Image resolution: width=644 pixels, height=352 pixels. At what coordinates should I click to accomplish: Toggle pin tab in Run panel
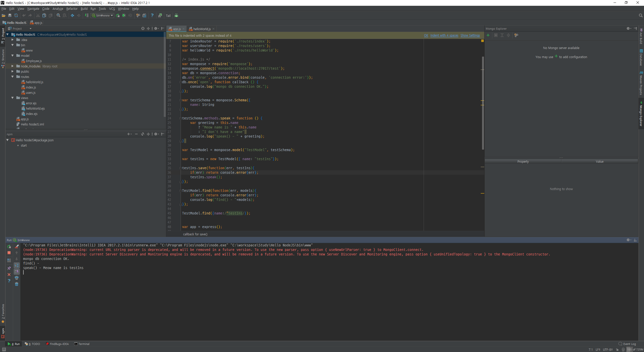click(9, 268)
